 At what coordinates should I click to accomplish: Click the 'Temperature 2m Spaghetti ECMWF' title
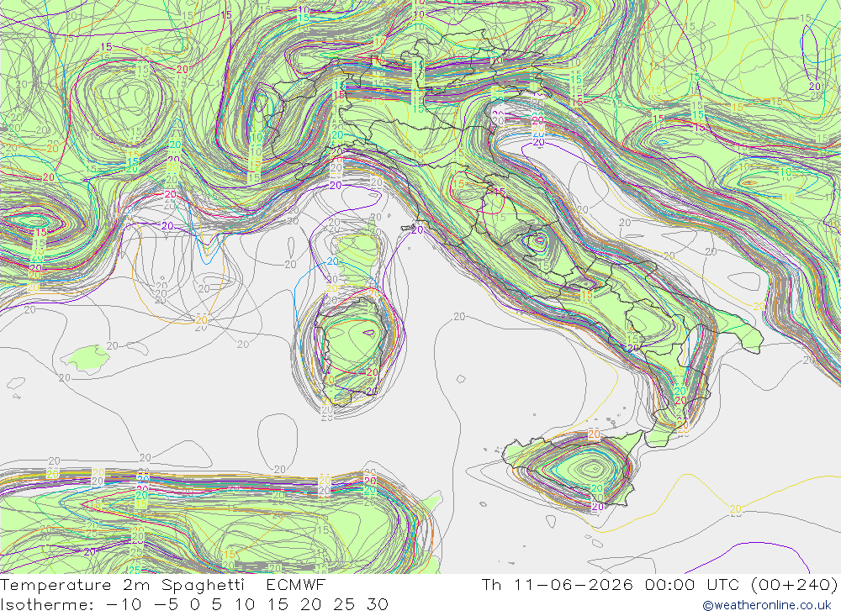pos(163,584)
